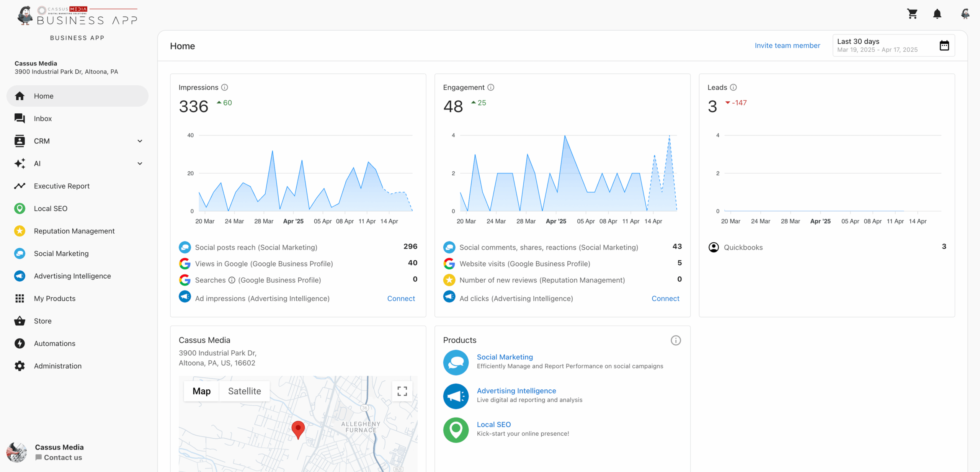Click the Advertising Intelligence product icon
The image size is (980, 472).
click(456, 396)
